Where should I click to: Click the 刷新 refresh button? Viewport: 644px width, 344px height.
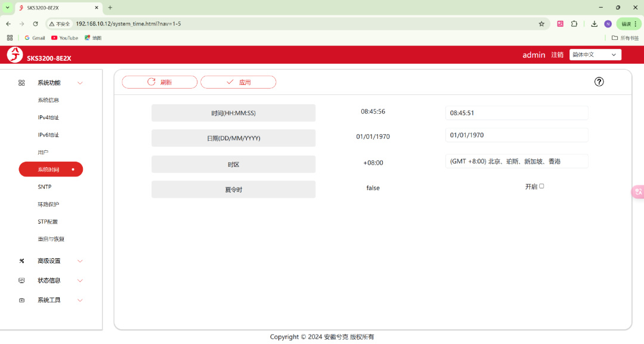click(159, 82)
